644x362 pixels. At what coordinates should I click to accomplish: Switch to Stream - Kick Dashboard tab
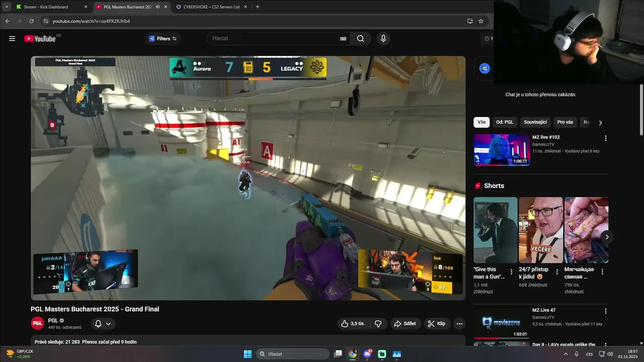[50, 7]
